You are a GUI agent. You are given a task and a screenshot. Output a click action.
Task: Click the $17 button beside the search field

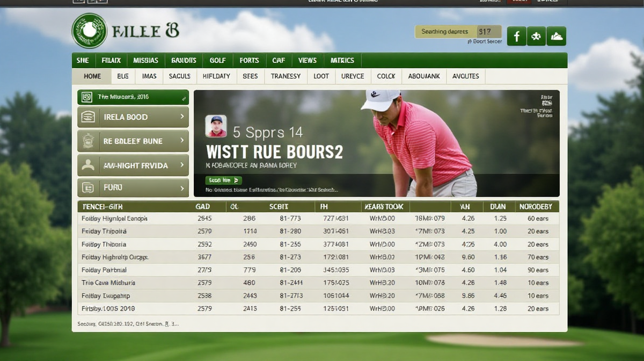(x=488, y=32)
